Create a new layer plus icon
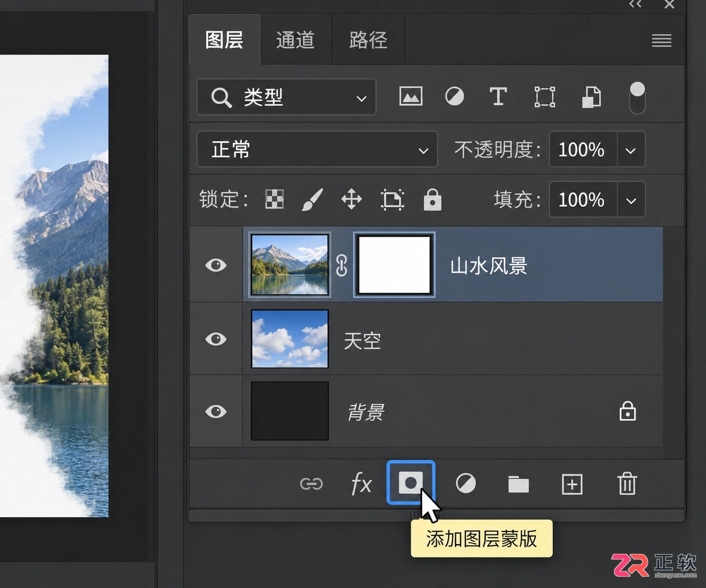 [572, 484]
